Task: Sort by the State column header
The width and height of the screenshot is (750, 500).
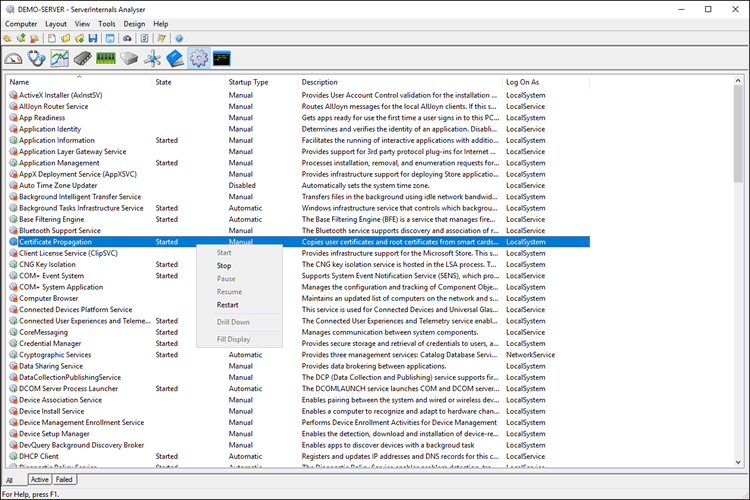Action: [188, 82]
